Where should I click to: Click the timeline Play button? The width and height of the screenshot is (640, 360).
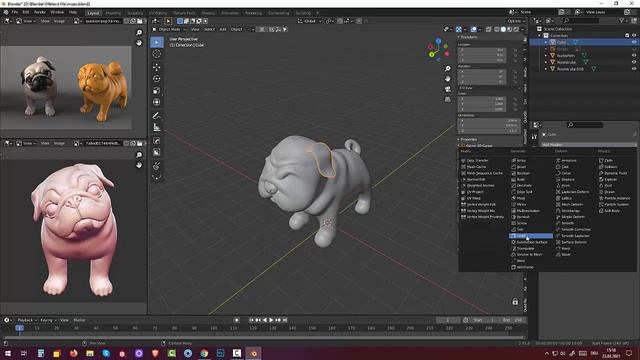(x=271, y=320)
